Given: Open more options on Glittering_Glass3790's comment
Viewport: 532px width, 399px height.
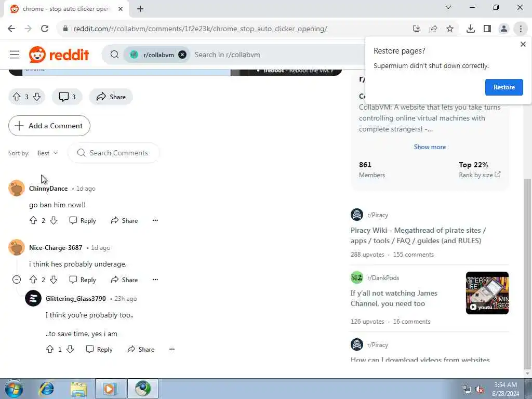Looking at the screenshot, I should [172, 349].
